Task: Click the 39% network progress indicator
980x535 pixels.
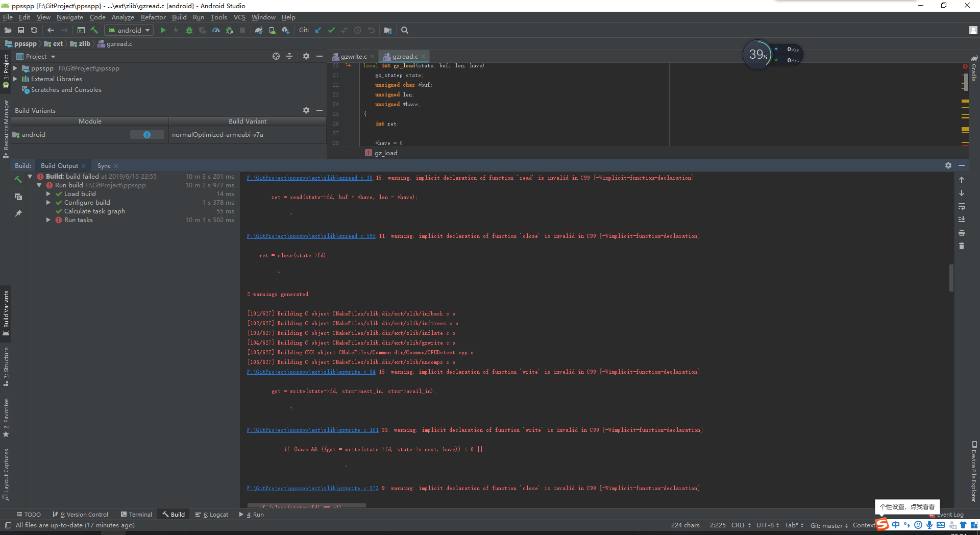Action: 757,54
